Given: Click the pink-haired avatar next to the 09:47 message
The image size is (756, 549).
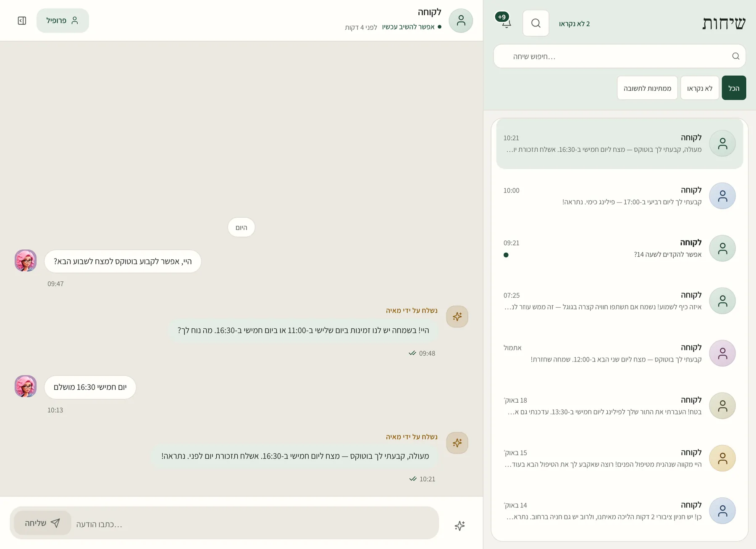Looking at the screenshot, I should pyautogui.click(x=26, y=261).
